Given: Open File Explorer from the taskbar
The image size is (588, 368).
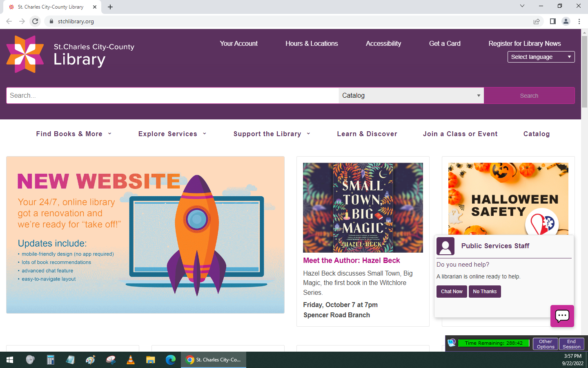Looking at the screenshot, I should (x=151, y=360).
